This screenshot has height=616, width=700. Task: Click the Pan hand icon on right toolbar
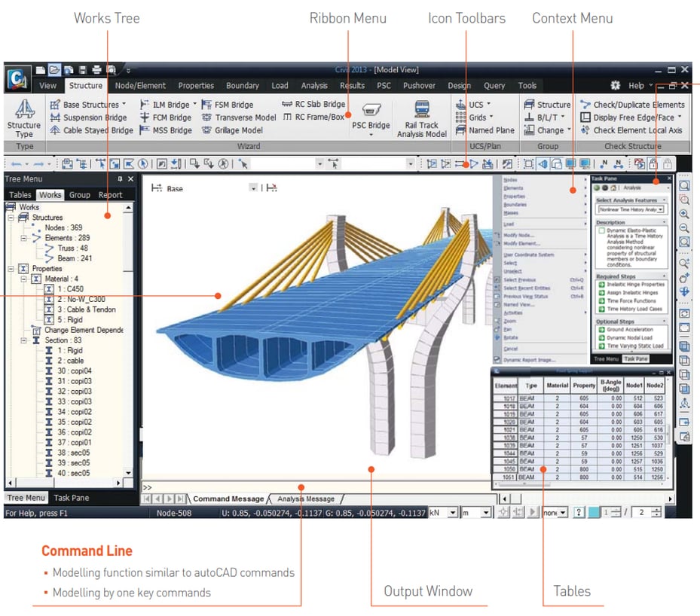pos(684,278)
